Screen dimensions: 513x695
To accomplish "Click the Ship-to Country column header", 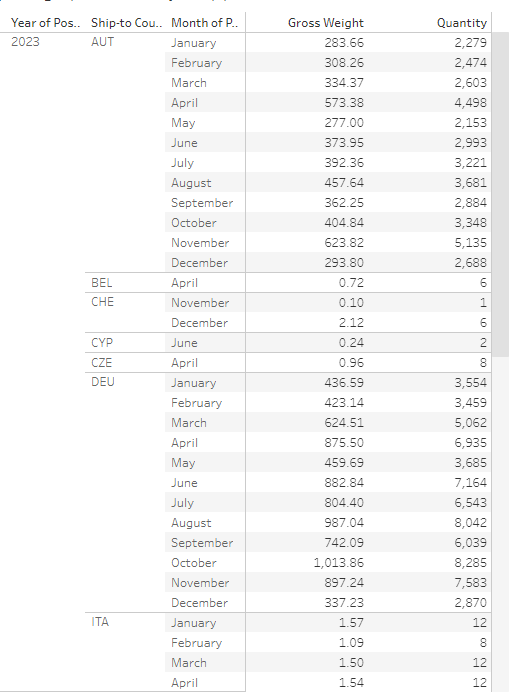I will click(126, 23).
